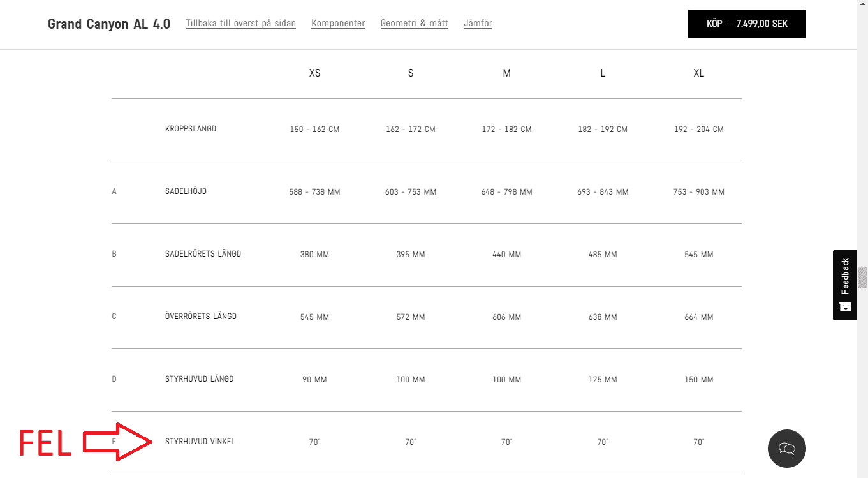Viewport: 868px width, 478px height.
Task: Select the 485 MM seat tube value
Action: point(603,255)
